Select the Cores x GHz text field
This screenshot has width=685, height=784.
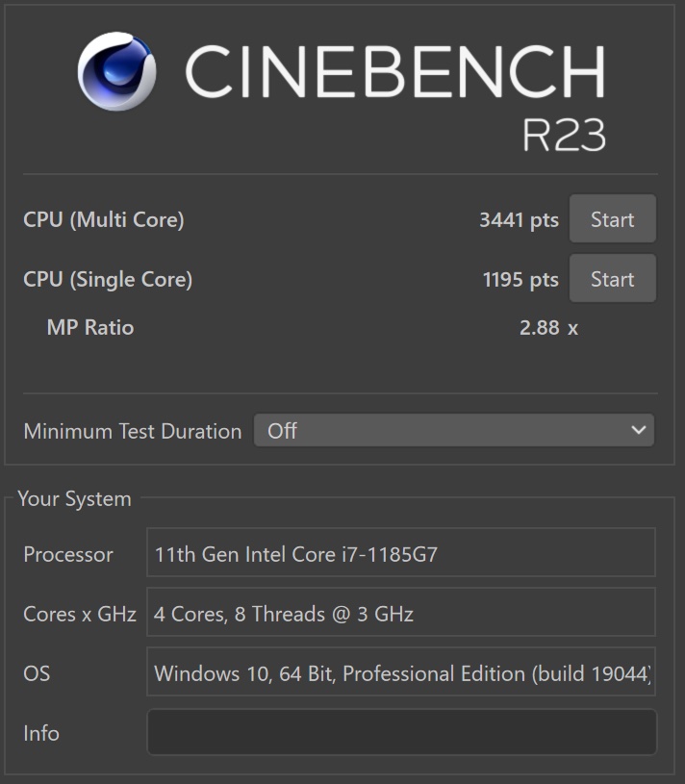401,612
